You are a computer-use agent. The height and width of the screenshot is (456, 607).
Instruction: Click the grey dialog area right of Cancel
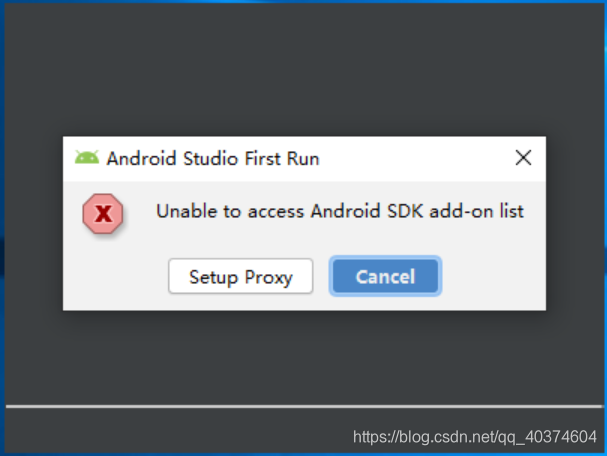pos(494,276)
